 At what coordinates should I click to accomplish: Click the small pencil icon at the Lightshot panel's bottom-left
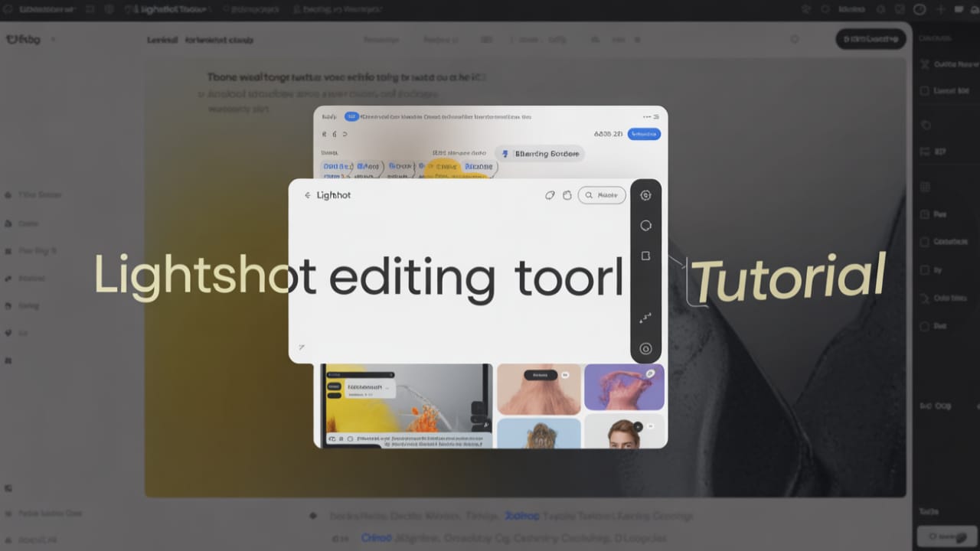pyautogui.click(x=302, y=347)
